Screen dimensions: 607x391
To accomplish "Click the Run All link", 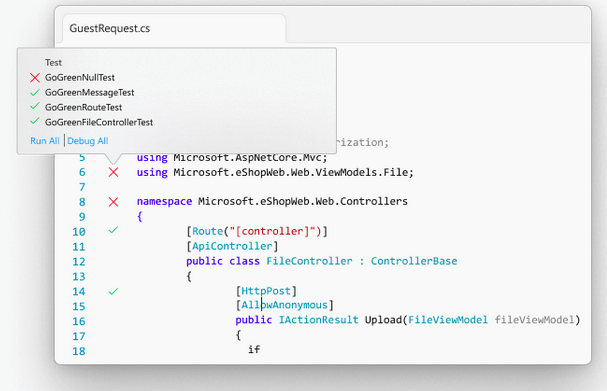I will [45, 141].
